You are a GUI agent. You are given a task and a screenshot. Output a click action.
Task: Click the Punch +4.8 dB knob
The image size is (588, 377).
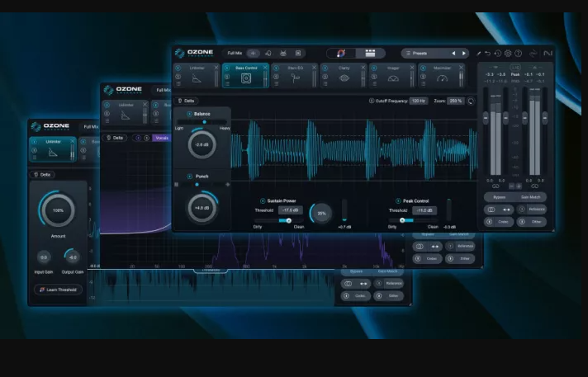pyautogui.click(x=202, y=208)
